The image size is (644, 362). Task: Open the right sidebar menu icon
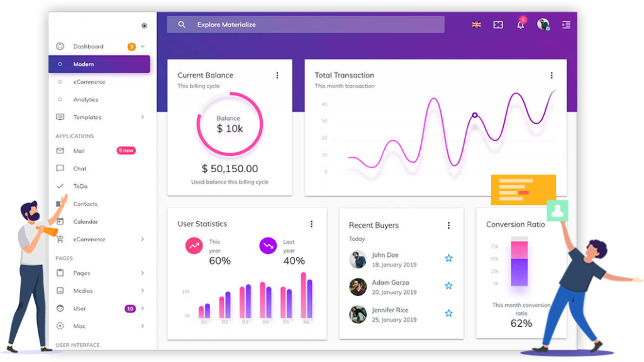tap(566, 25)
